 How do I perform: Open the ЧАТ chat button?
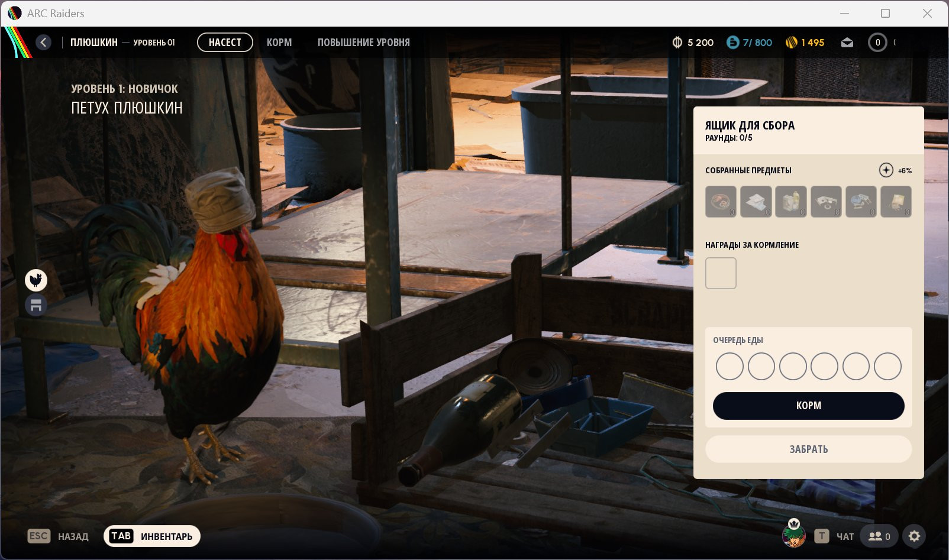(834, 536)
